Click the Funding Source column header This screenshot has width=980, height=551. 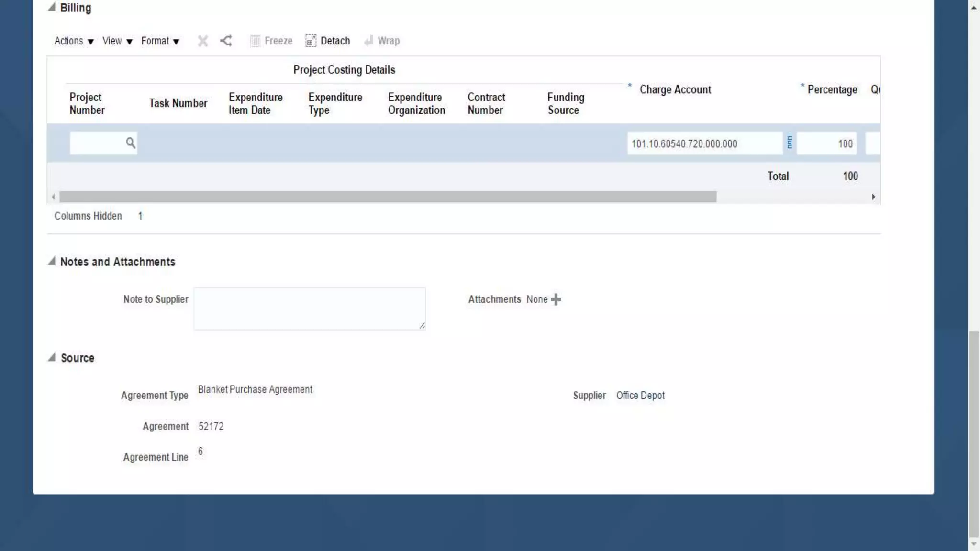[566, 103]
